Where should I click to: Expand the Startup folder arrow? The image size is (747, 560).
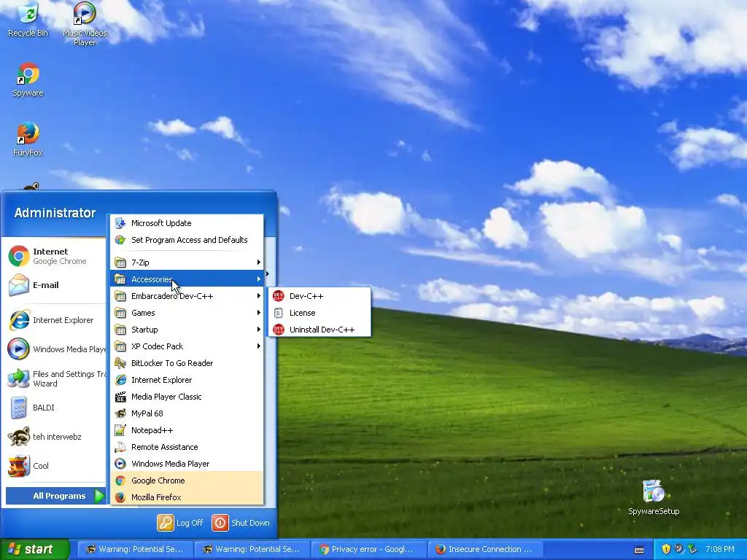coord(259,330)
